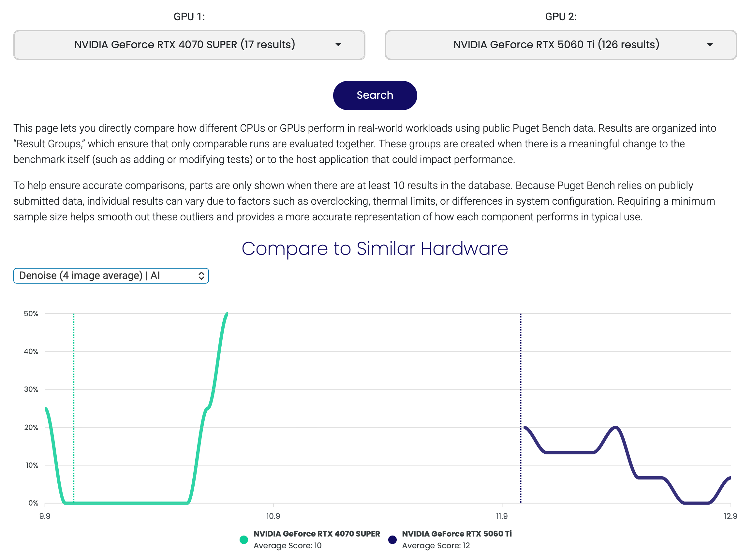Click the green dotted average line

[x=74, y=407]
